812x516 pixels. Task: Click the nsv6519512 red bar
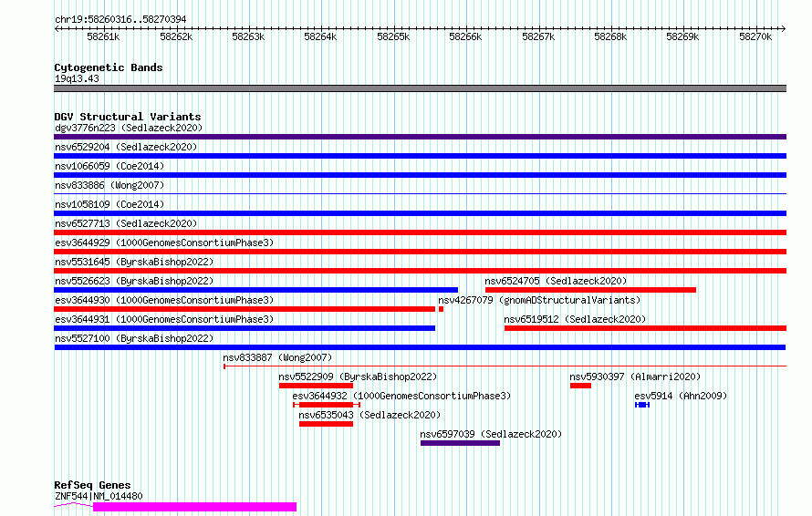coord(645,328)
